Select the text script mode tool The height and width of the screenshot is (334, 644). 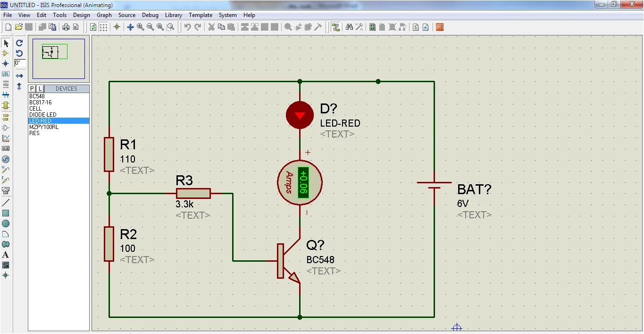coord(6,85)
